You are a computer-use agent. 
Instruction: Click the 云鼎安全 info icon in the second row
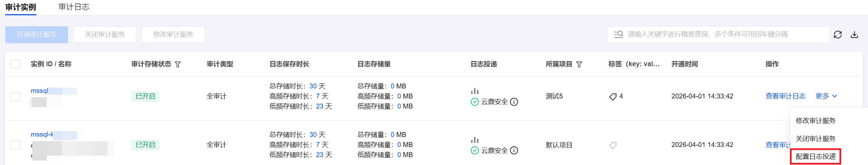(x=514, y=150)
